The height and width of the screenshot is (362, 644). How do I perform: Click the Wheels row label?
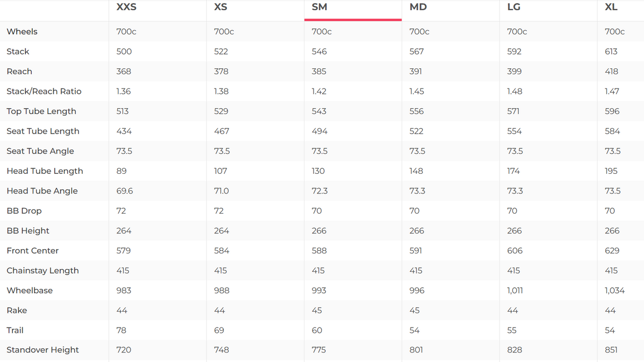click(22, 32)
